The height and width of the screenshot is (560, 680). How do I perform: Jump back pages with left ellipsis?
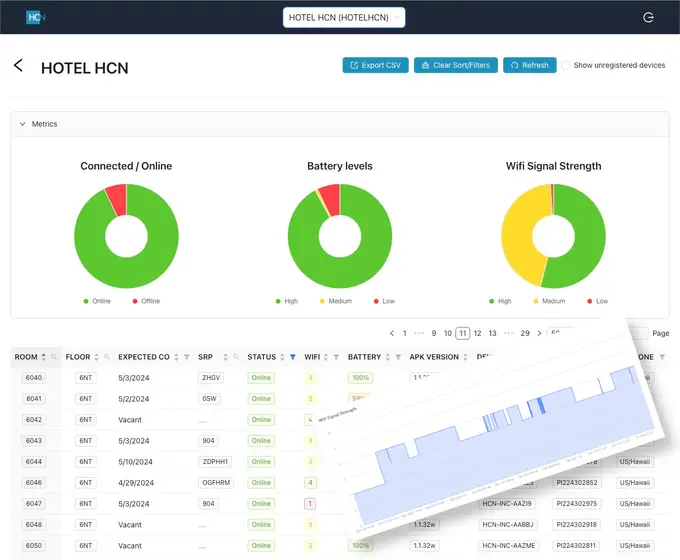(419, 333)
